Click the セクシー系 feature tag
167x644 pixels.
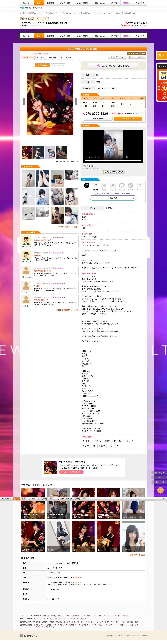[129, 441]
